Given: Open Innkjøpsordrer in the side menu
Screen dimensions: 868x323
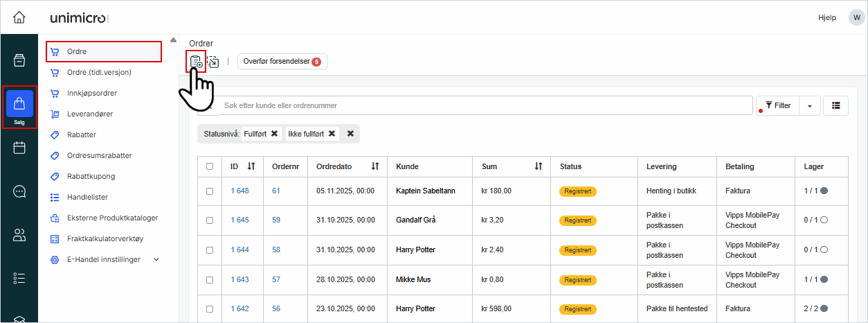Looking at the screenshot, I should [92, 93].
